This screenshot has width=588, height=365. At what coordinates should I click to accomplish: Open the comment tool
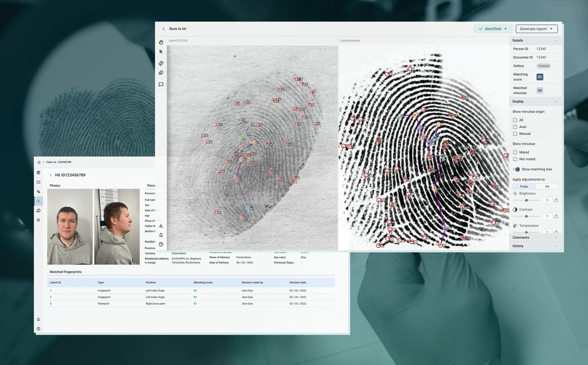click(x=161, y=84)
